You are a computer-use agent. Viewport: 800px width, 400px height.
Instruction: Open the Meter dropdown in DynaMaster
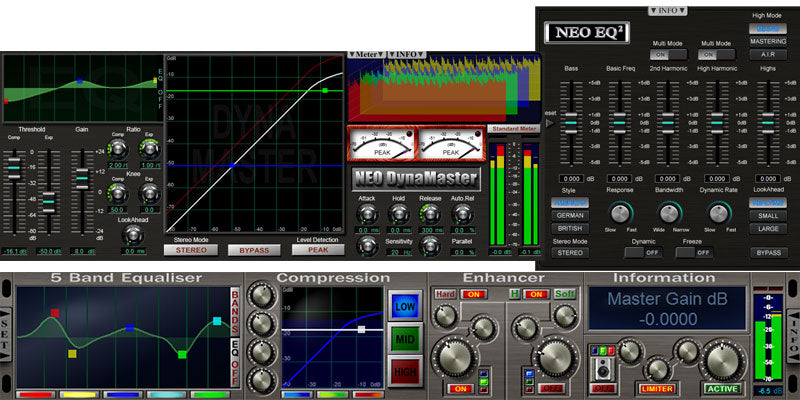point(366,54)
